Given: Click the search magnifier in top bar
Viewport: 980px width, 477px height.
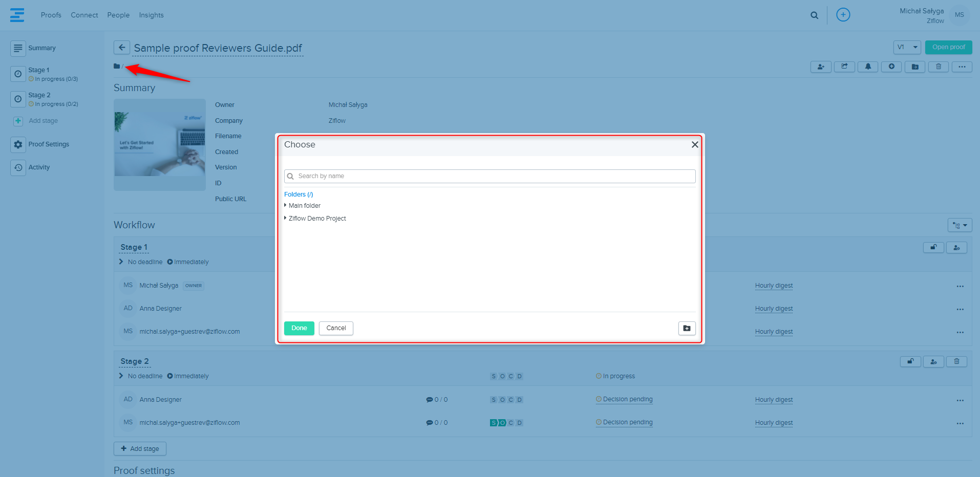Looking at the screenshot, I should pyautogui.click(x=814, y=15).
